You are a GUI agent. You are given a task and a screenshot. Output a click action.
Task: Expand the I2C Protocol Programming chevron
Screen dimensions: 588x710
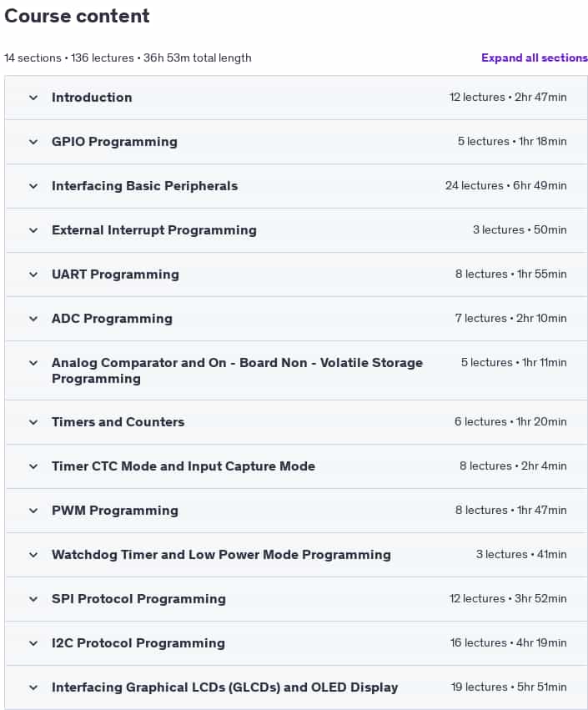click(x=33, y=643)
